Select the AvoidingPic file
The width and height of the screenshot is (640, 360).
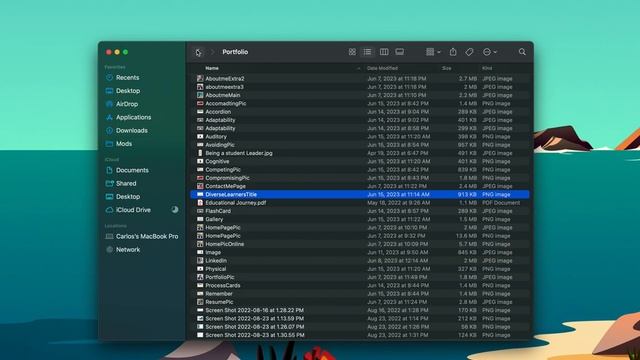(360, 145)
